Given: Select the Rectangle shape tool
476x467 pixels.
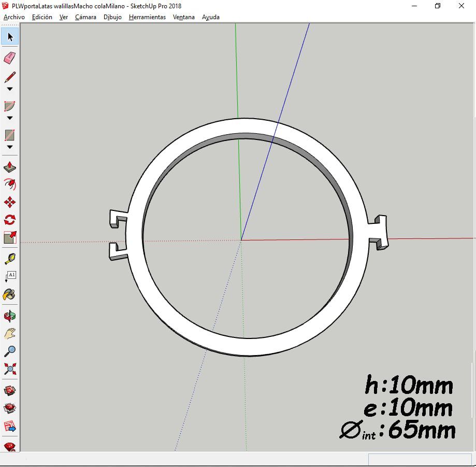Looking at the screenshot, I should pyautogui.click(x=10, y=135).
